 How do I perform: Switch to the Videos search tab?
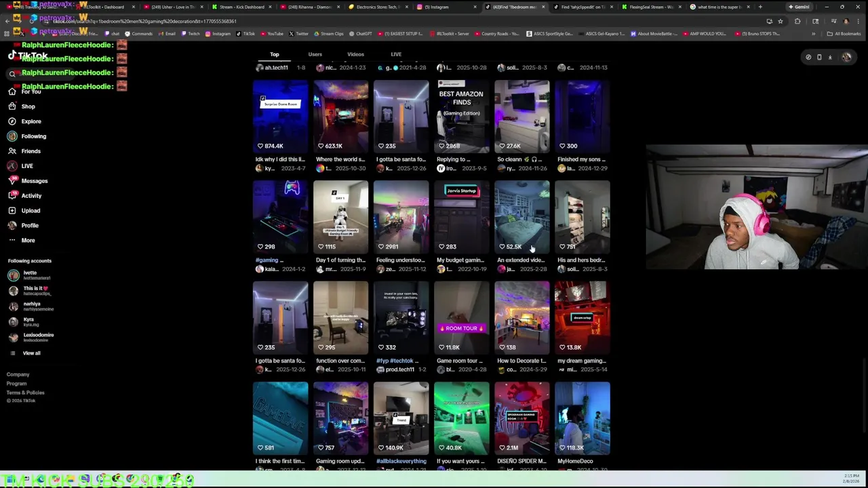(355, 54)
